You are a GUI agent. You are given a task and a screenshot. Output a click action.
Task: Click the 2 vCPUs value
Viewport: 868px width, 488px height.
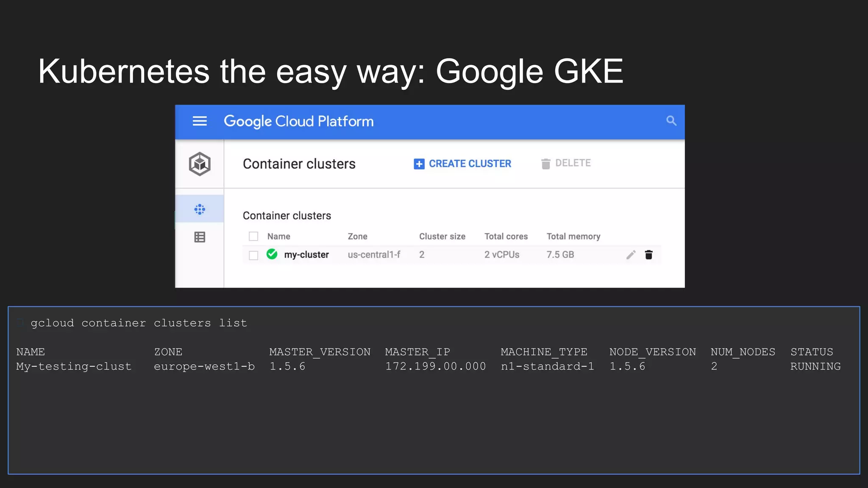pyautogui.click(x=502, y=255)
